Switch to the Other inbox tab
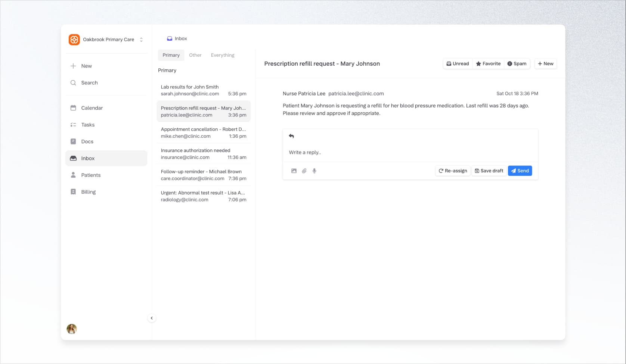The image size is (626, 364). pos(195,55)
